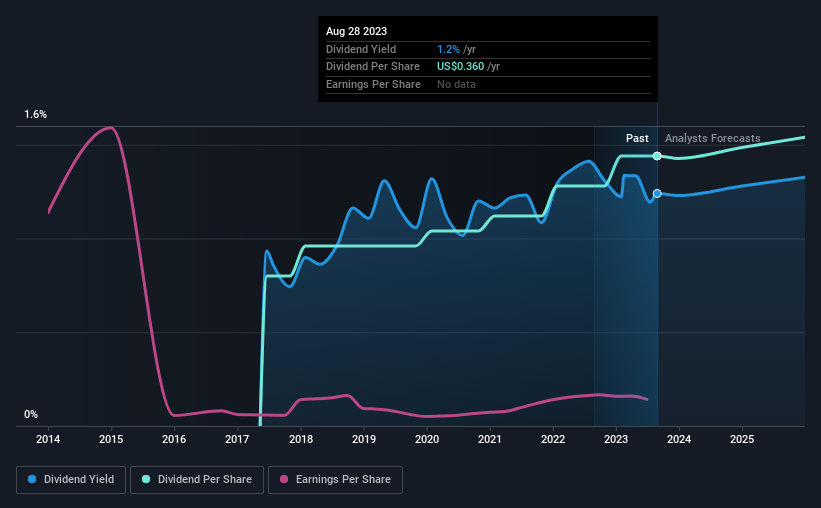Click the 1.6% y-axis label
This screenshot has height=508, width=821.
[x=35, y=115]
